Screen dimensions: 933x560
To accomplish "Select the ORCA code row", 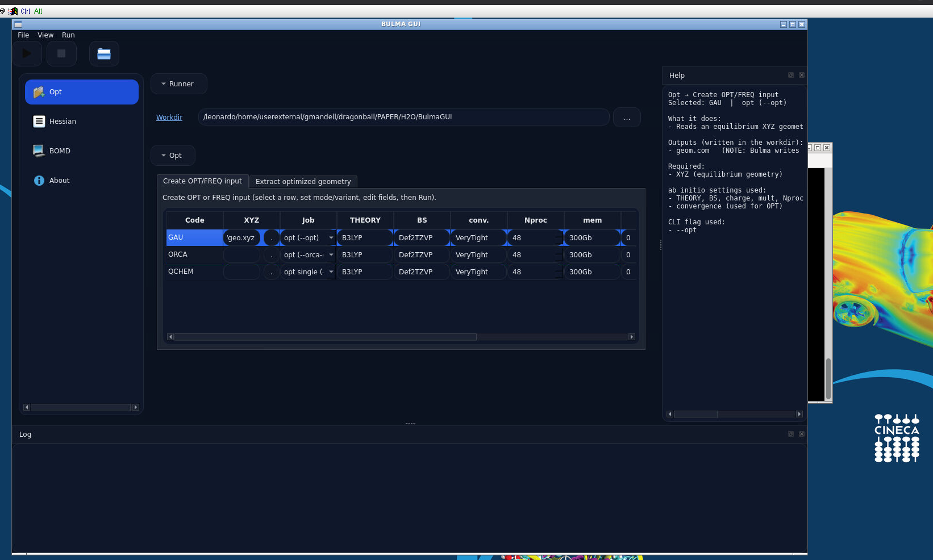I will click(194, 255).
